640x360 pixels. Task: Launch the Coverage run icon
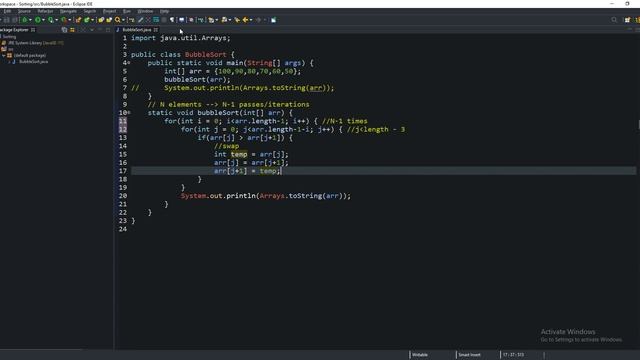pyautogui.click(x=51, y=20)
